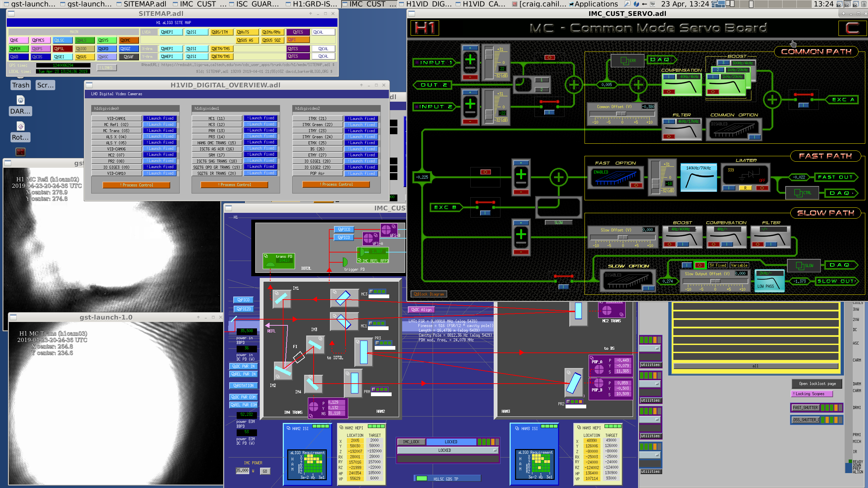The height and width of the screenshot is (488, 868).
Task: Open the IMC_LOCK LOCKED state dropdown
Action: [448, 450]
